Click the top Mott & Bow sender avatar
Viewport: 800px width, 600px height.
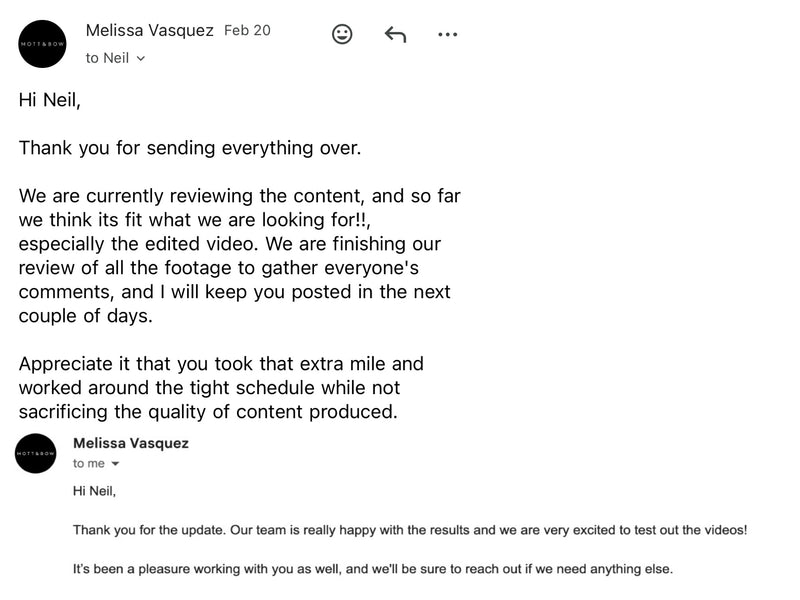coord(42,44)
